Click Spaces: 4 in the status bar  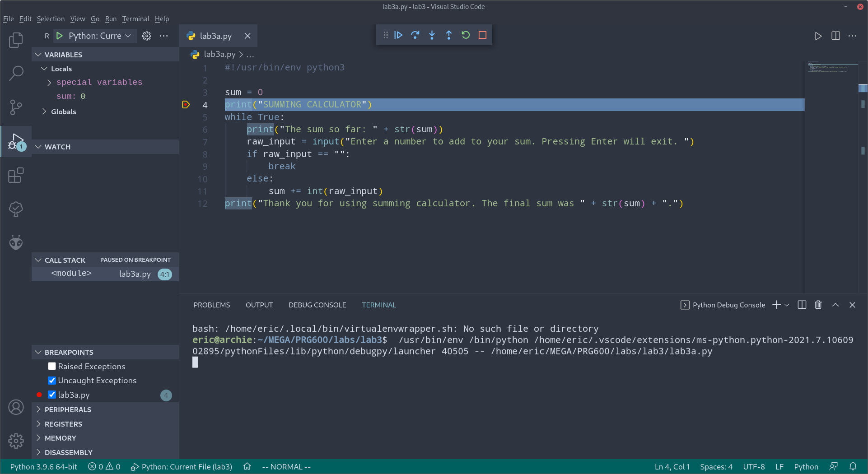716,466
